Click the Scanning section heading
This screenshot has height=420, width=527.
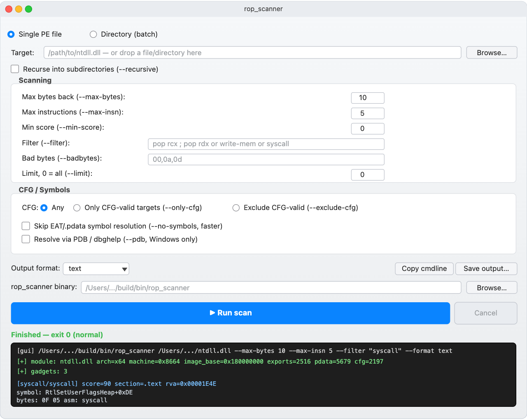point(35,80)
